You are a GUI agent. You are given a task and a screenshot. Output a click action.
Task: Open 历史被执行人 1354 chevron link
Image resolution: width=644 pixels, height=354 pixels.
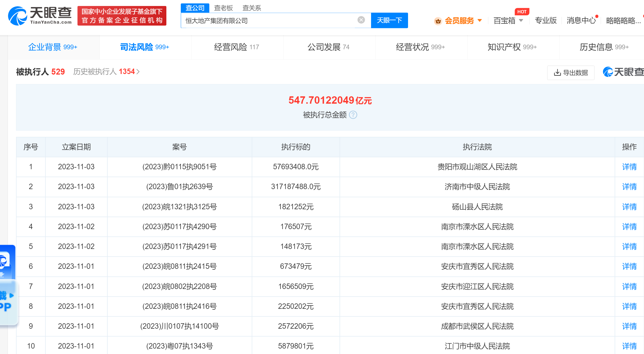click(x=106, y=72)
